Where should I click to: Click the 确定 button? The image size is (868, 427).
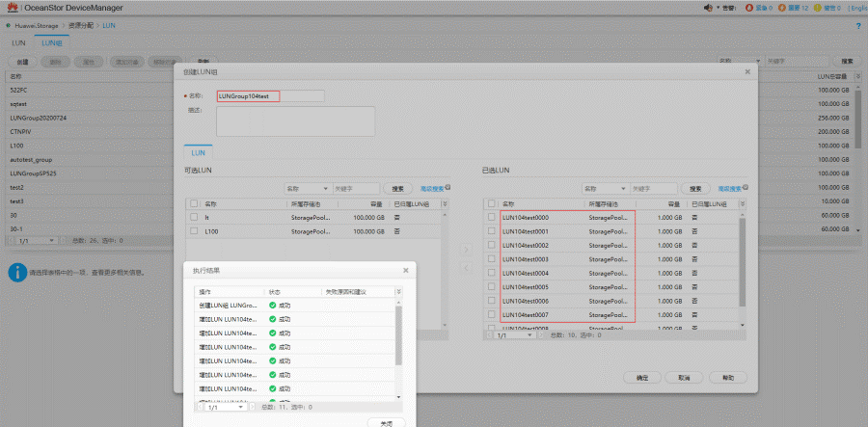pos(641,377)
